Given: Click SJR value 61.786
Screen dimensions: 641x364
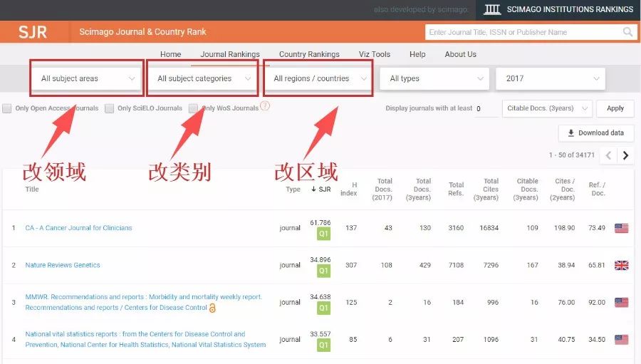Looking at the screenshot, I should coord(320,222).
